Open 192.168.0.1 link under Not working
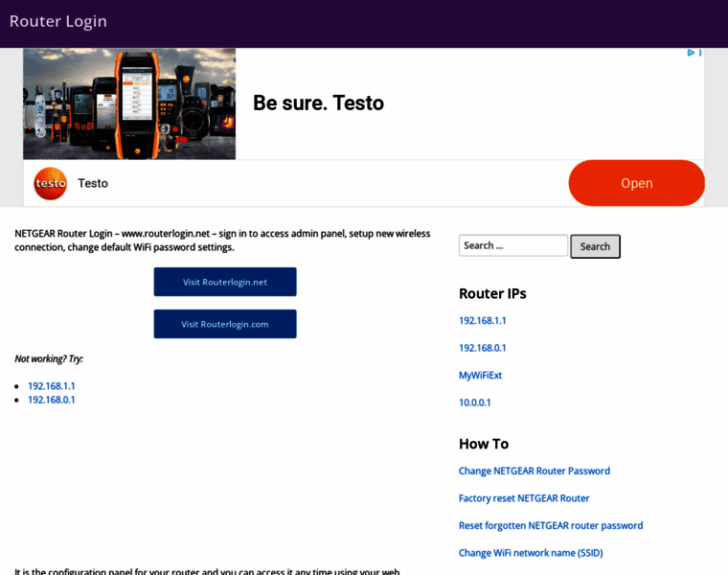This screenshot has height=575, width=728. (x=52, y=400)
